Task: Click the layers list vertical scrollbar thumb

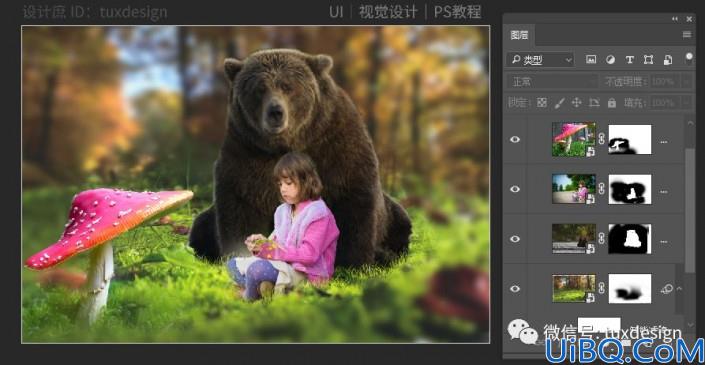Action: coord(690,210)
